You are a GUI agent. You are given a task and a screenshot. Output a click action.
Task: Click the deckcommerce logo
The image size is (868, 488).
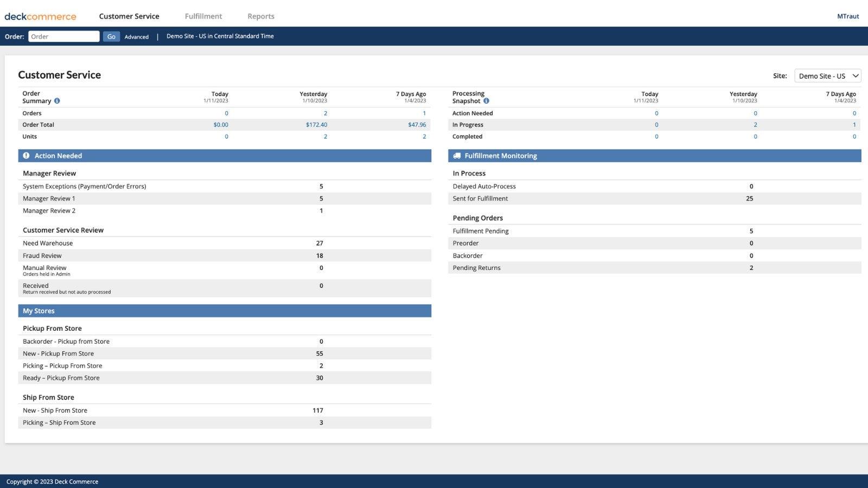40,16
